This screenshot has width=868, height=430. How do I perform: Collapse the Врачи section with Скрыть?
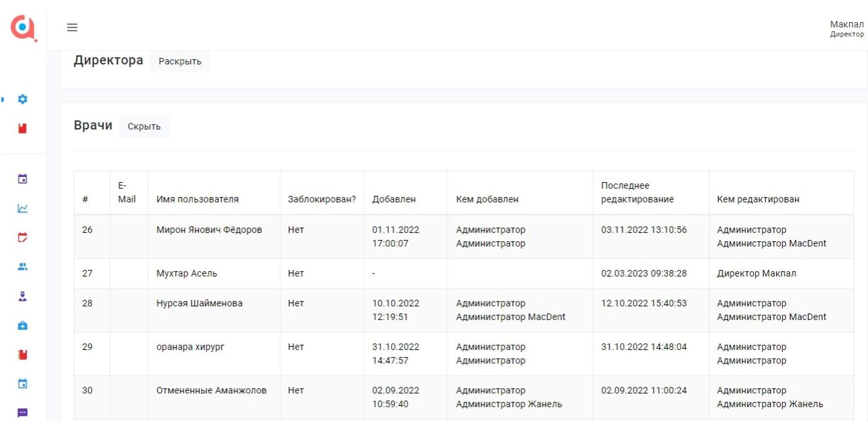[144, 127]
